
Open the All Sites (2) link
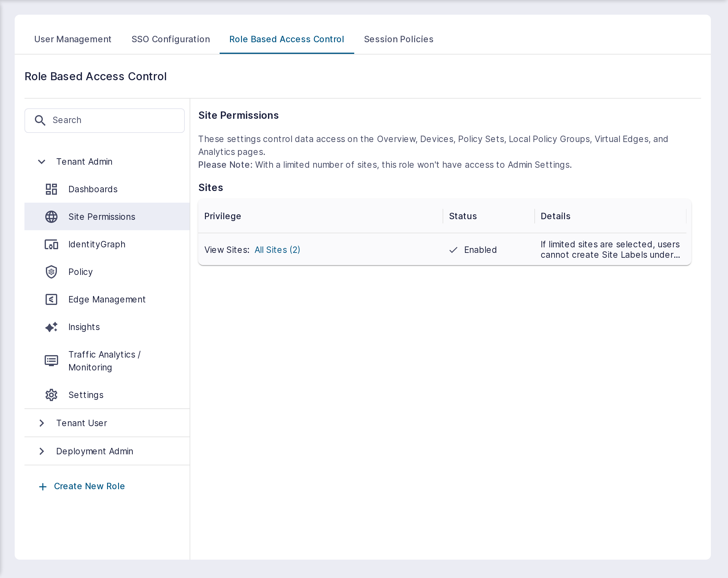tap(277, 250)
